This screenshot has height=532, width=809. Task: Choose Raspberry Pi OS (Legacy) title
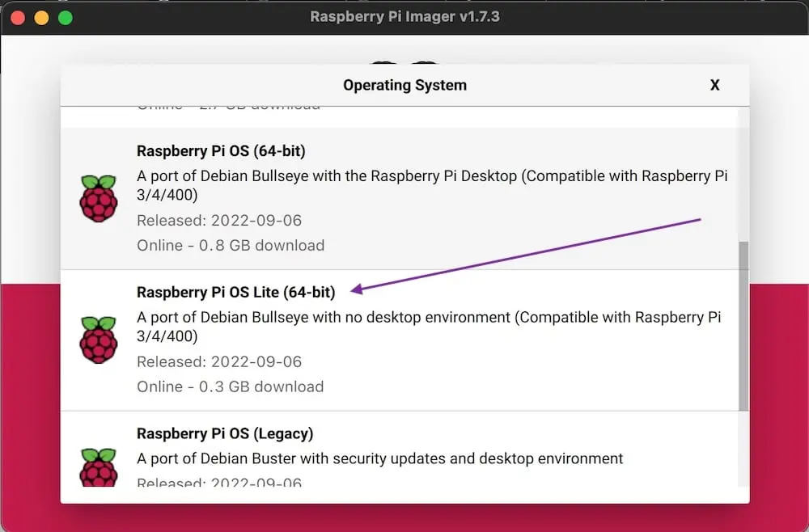225,433
